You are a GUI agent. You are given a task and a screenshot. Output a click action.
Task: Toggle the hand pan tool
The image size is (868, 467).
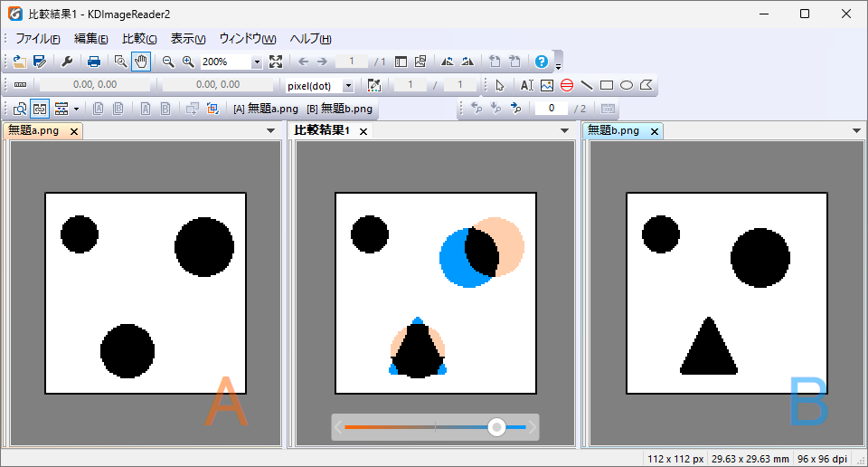pyautogui.click(x=141, y=62)
